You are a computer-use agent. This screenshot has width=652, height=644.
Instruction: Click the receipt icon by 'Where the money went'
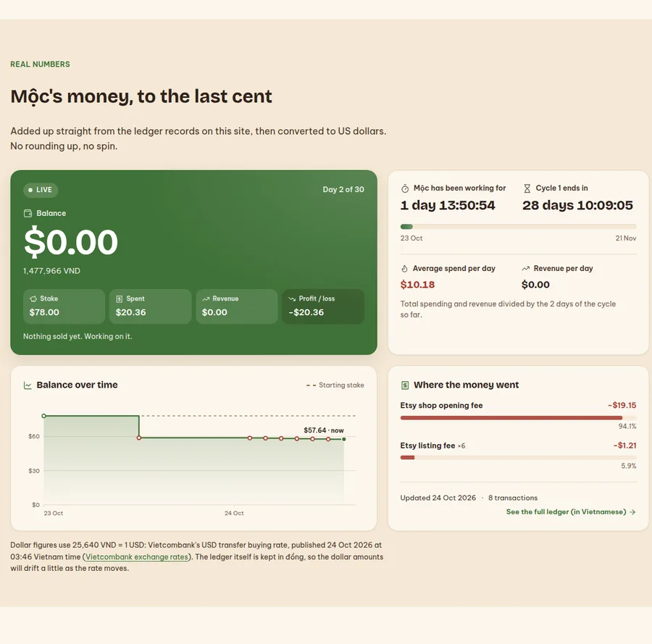pos(405,385)
